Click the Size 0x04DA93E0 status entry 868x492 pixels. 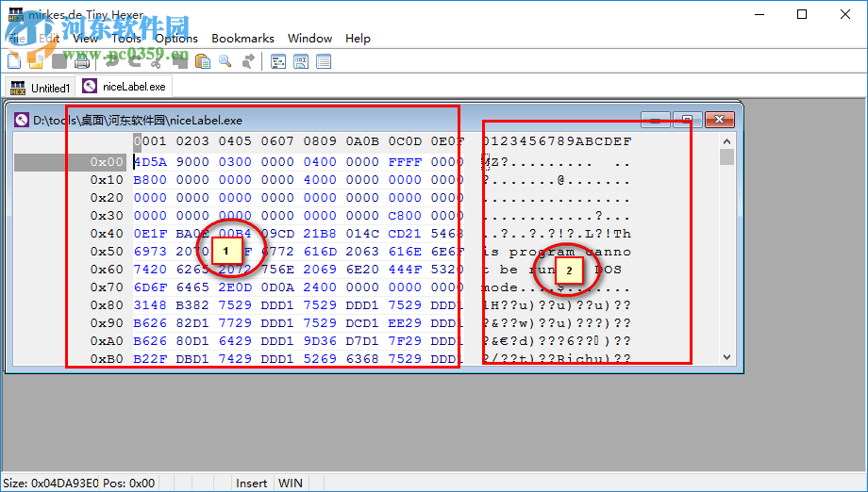(50, 483)
